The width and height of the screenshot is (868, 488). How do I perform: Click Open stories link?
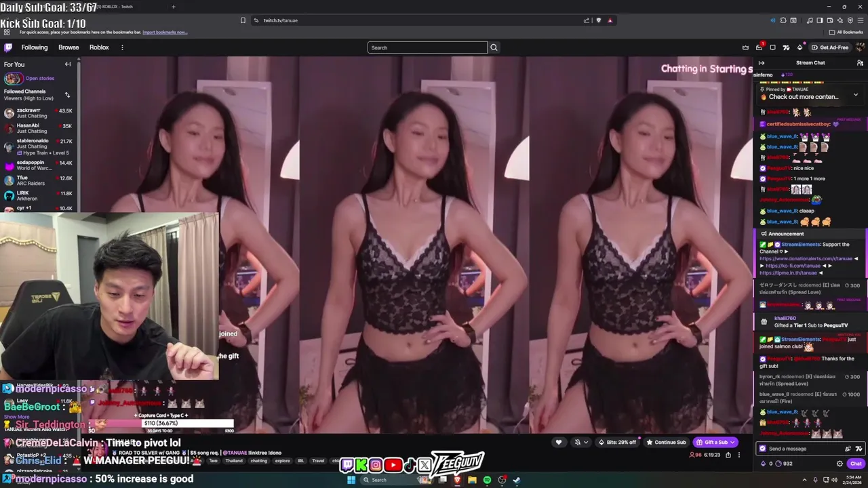40,78
